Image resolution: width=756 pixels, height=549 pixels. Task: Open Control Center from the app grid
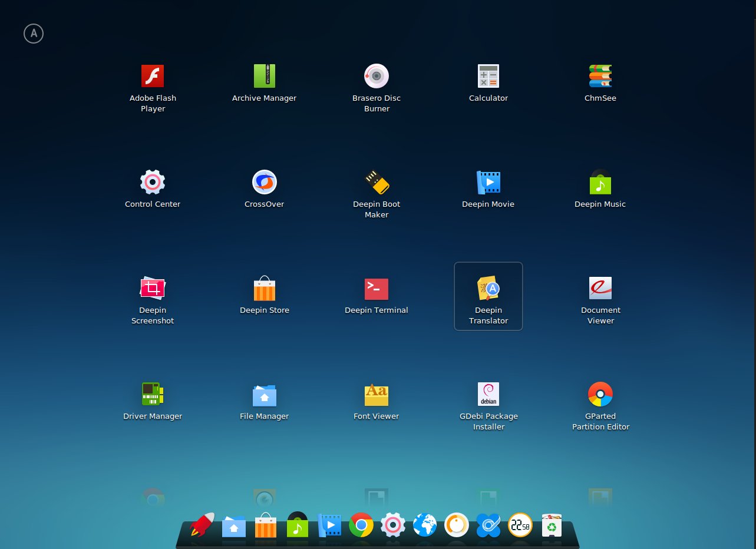153,182
